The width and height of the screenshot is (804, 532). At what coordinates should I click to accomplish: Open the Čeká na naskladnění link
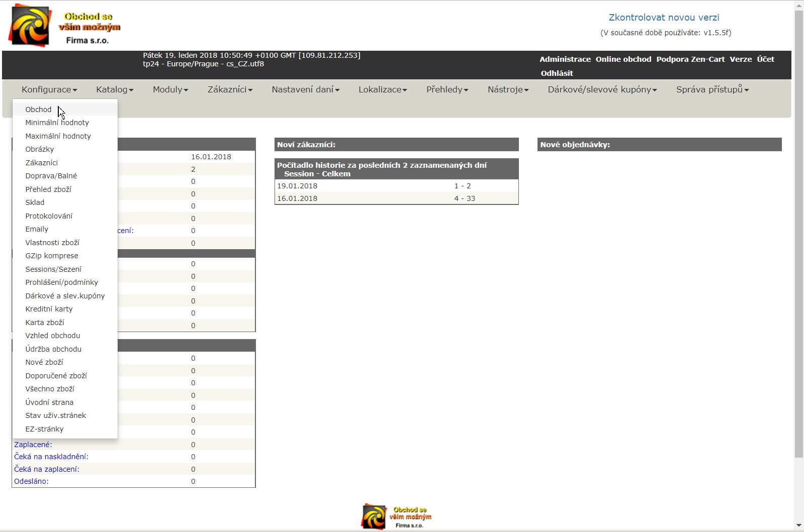tap(51, 457)
